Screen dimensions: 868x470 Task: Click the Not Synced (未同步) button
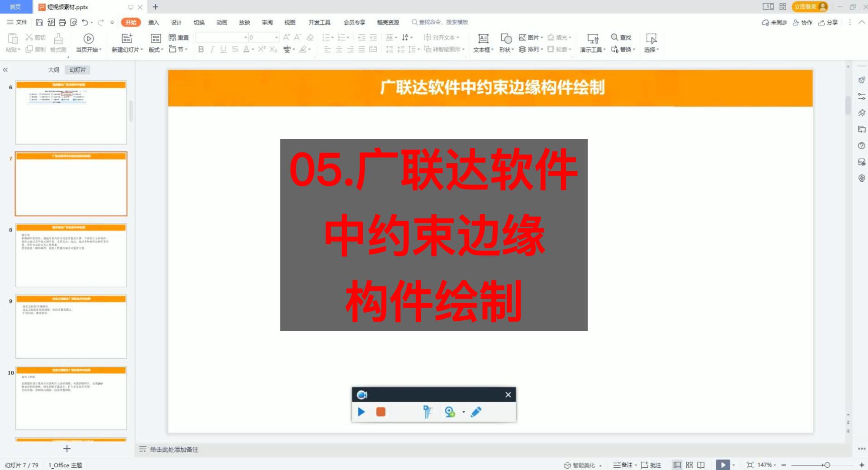774,22
